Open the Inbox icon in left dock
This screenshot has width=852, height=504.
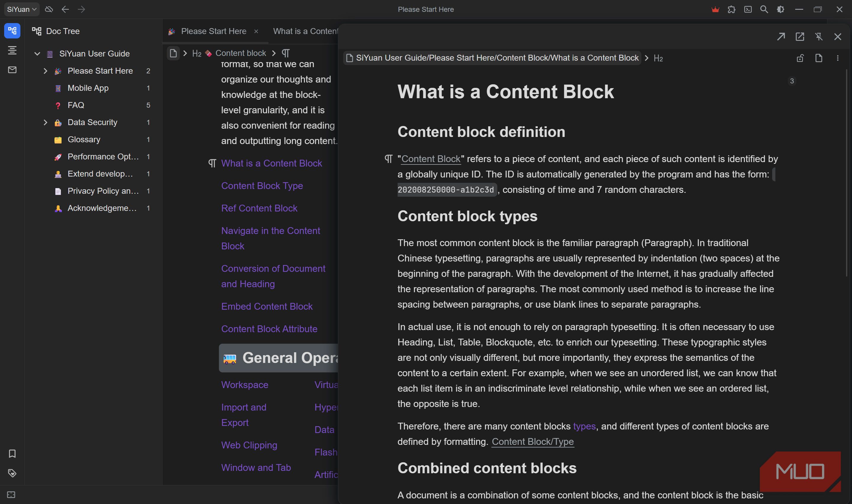(x=12, y=70)
